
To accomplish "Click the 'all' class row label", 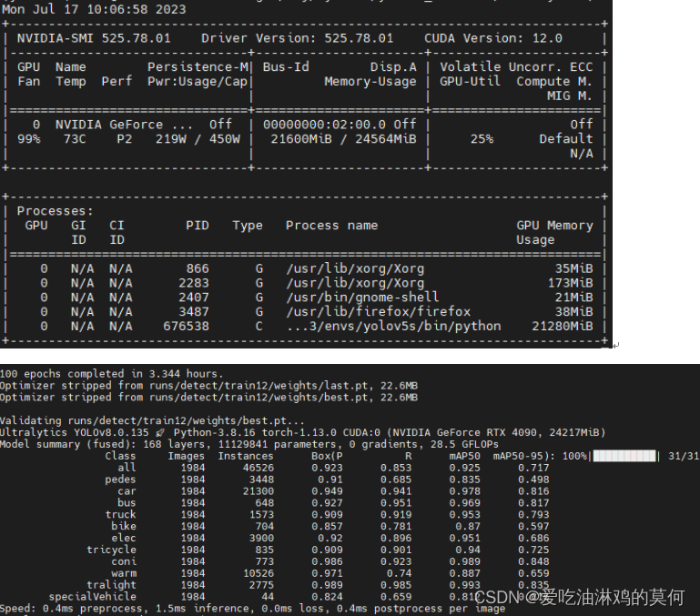I will [x=127, y=468].
